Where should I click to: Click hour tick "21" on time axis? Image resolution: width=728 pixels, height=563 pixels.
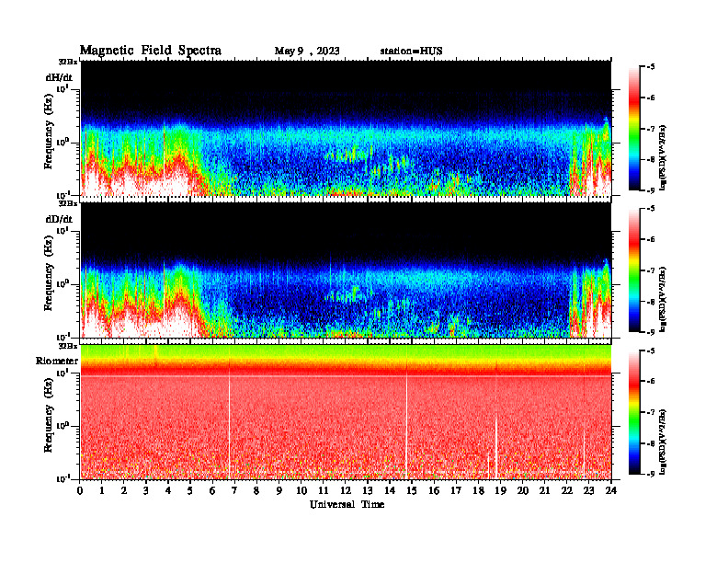click(x=544, y=490)
